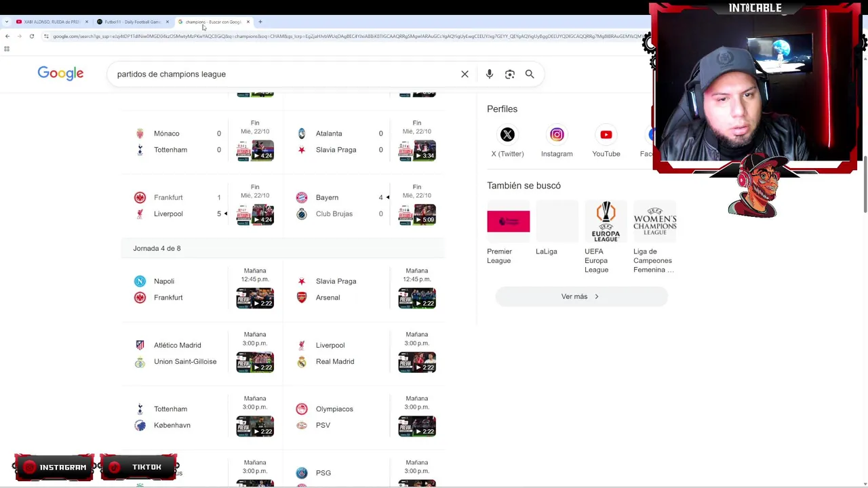Open the Instagram profile icon

(x=557, y=135)
